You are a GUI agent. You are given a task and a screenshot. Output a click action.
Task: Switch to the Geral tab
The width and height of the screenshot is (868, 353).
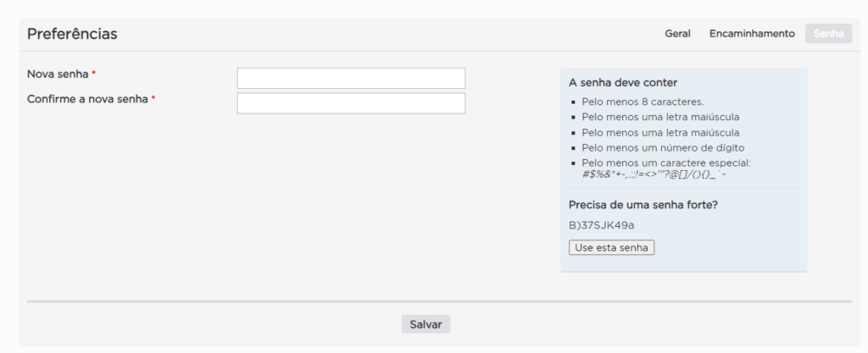[x=677, y=34]
